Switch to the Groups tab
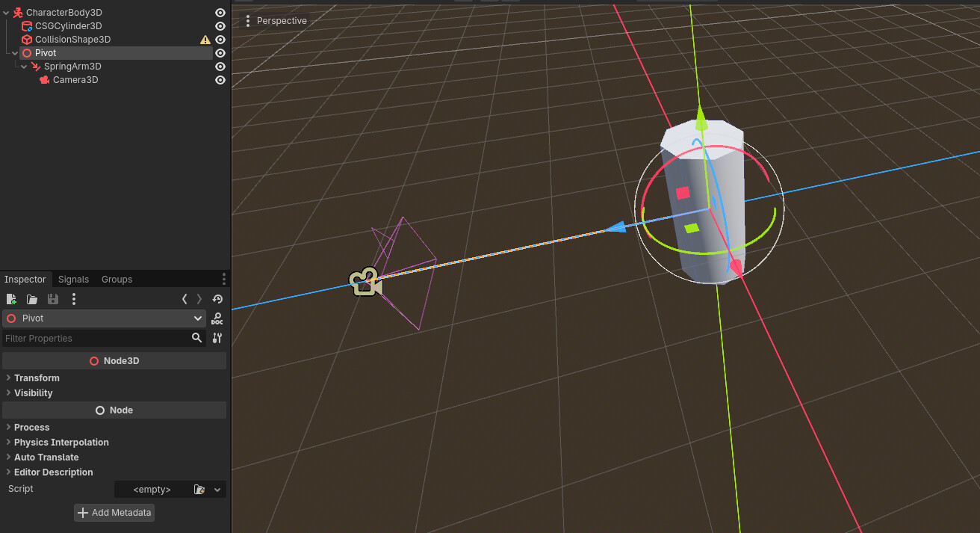The height and width of the screenshot is (533, 980). tap(117, 280)
